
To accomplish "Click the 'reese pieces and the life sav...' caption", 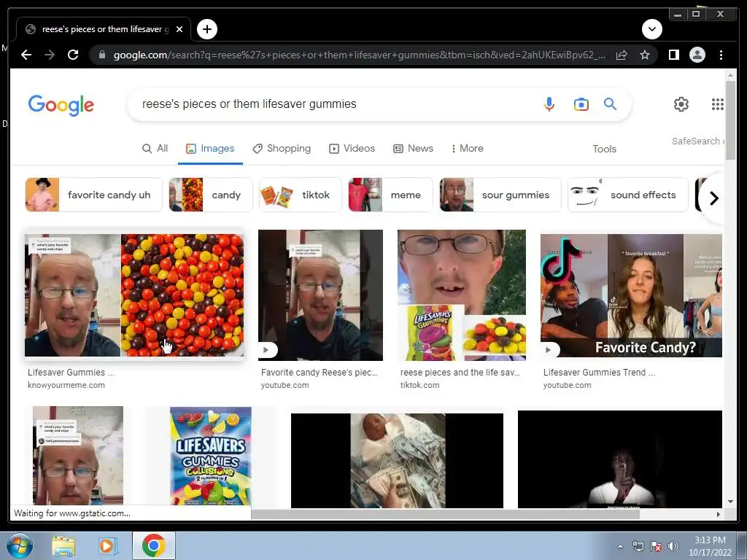I will pyautogui.click(x=460, y=373).
